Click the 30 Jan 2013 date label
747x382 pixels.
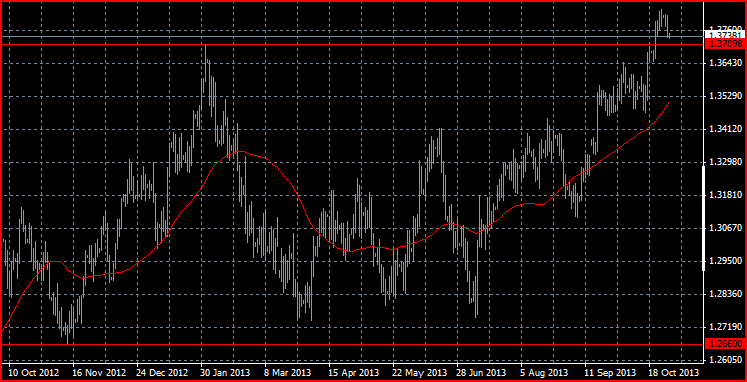(226, 372)
